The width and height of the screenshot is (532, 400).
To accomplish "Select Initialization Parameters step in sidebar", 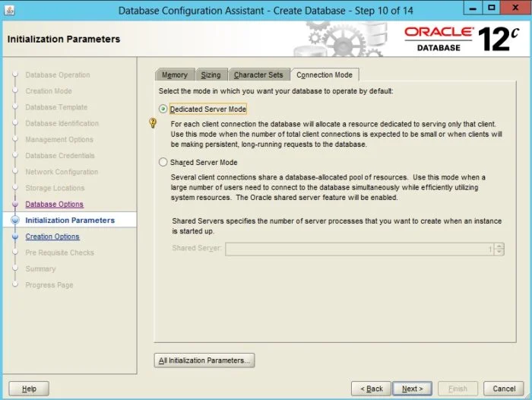I will (x=70, y=220).
